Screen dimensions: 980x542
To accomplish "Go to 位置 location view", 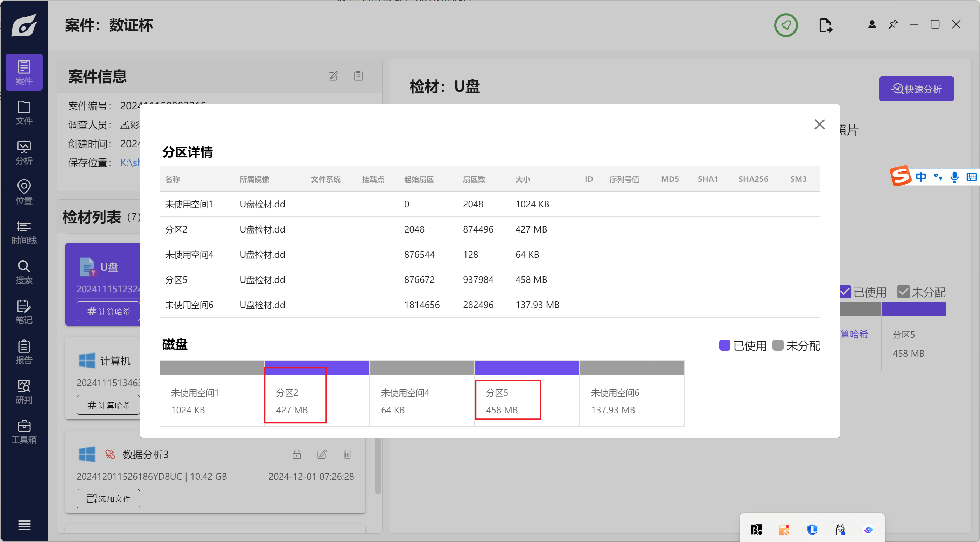I will (x=24, y=192).
